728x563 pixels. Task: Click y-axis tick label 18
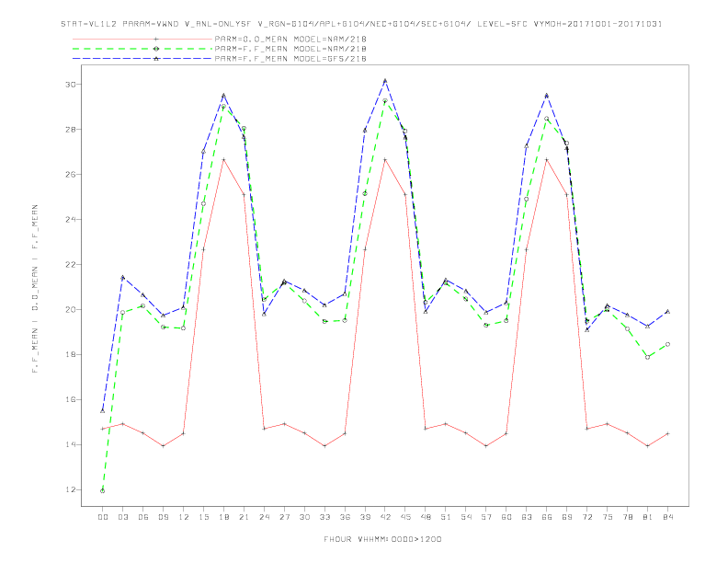[71, 354]
